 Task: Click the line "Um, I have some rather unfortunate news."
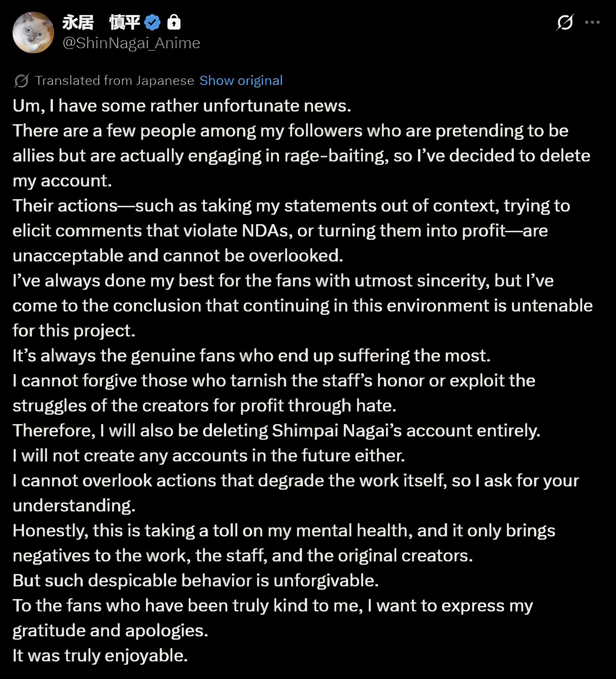pos(182,106)
